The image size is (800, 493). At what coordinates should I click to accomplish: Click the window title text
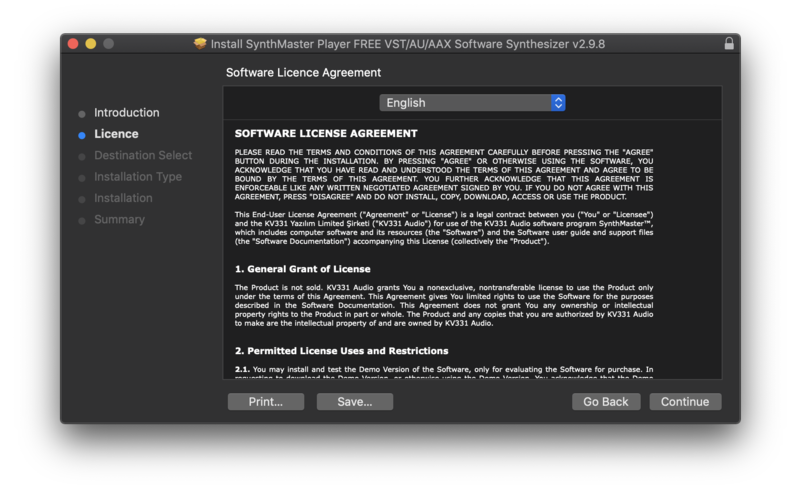[x=408, y=44]
